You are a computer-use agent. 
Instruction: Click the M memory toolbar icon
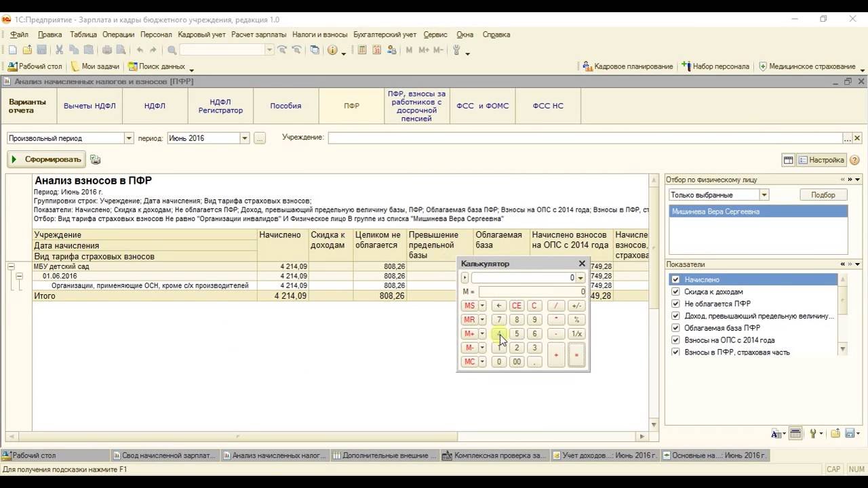[x=409, y=50]
